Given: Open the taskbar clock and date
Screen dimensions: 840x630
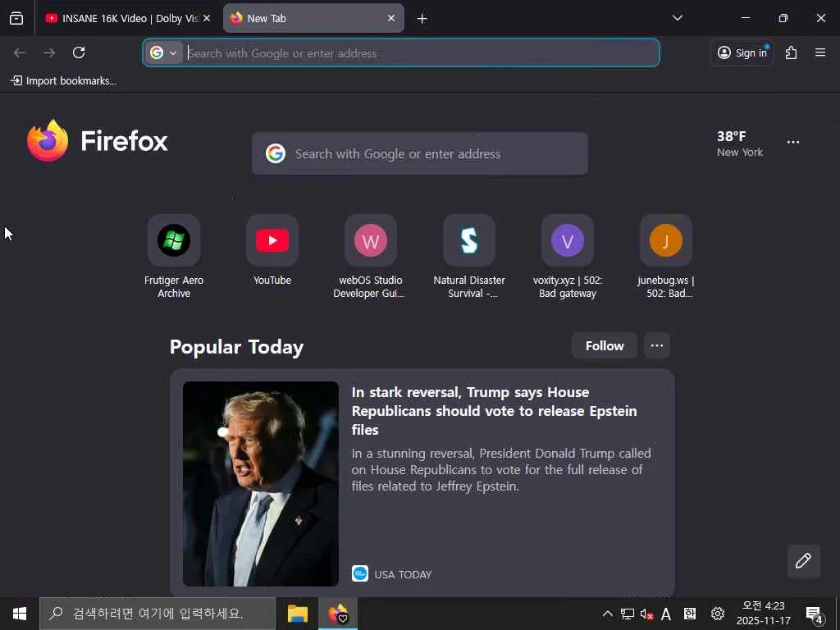Looking at the screenshot, I should (x=764, y=614).
